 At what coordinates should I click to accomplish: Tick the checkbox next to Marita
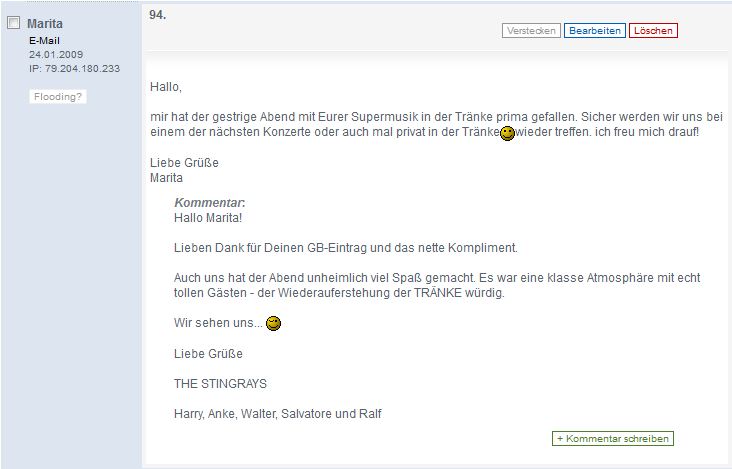[x=14, y=22]
